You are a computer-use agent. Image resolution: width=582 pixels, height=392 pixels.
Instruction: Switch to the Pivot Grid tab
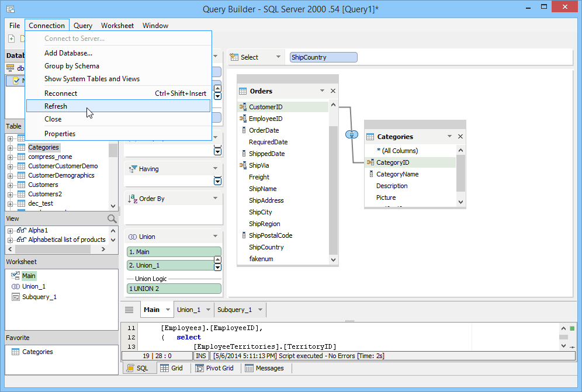[x=214, y=368]
